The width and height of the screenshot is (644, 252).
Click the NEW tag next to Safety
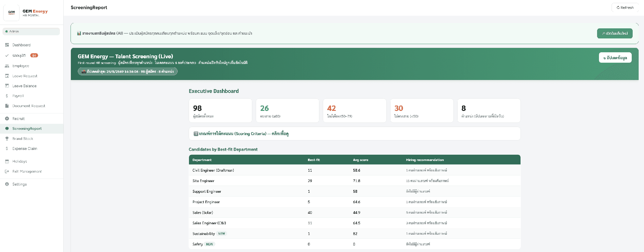click(209, 244)
